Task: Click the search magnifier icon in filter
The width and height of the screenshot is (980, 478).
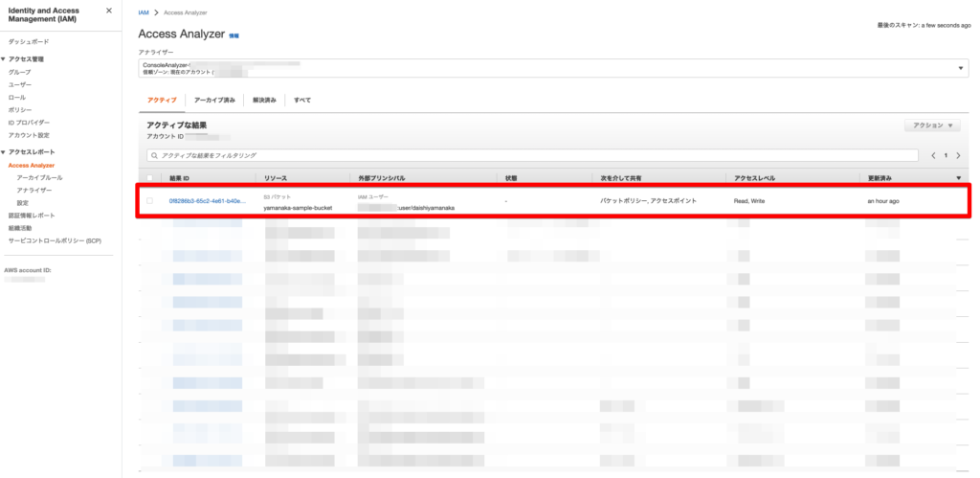Action: 154,155
